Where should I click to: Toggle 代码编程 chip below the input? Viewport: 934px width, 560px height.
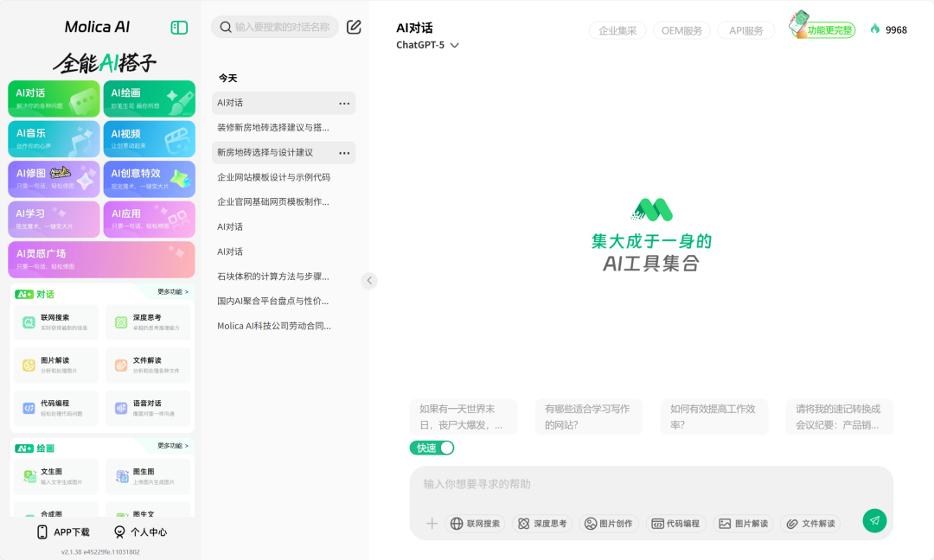point(676,524)
